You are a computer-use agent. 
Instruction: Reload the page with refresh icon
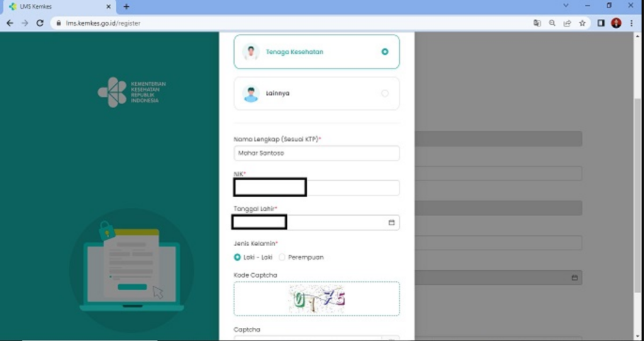40,23
